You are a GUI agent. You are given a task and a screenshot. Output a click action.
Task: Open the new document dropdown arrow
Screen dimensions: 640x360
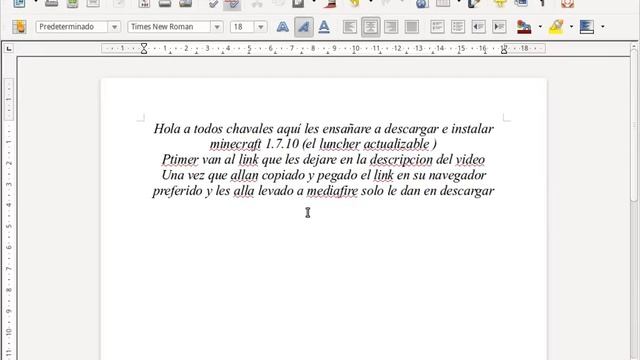[35, 2]
